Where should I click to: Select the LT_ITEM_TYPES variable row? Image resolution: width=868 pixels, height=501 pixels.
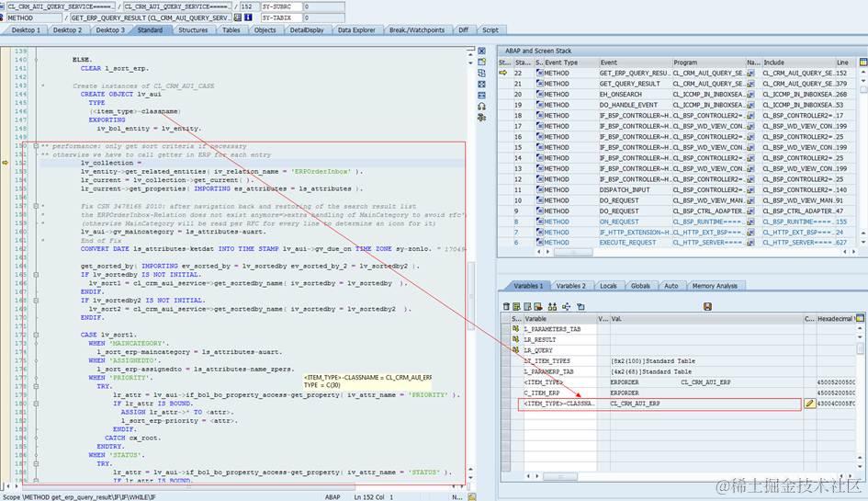point(680,360)
